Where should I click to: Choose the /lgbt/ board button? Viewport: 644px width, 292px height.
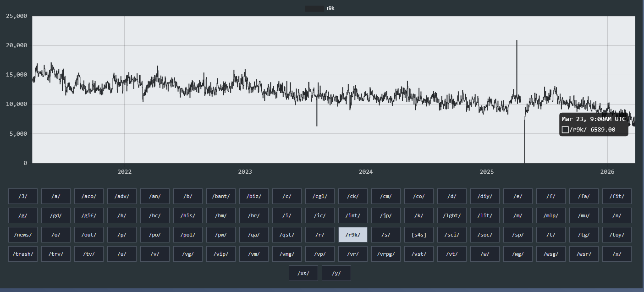[452, 215]
